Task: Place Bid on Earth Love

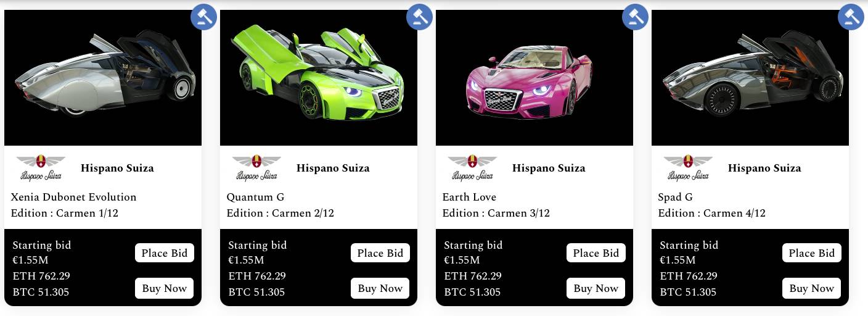Action: (596, 253)
